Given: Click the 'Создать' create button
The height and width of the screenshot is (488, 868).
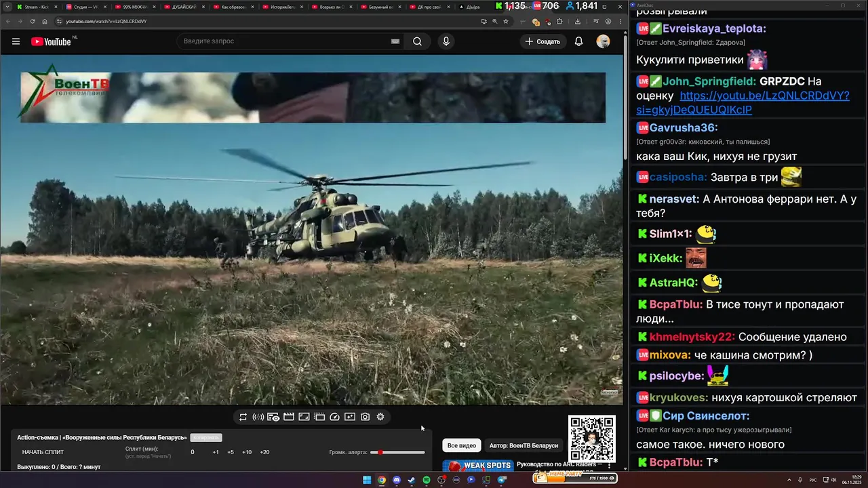Looking at the screenshot, I should pyautogui.click(x=543, y=41).
